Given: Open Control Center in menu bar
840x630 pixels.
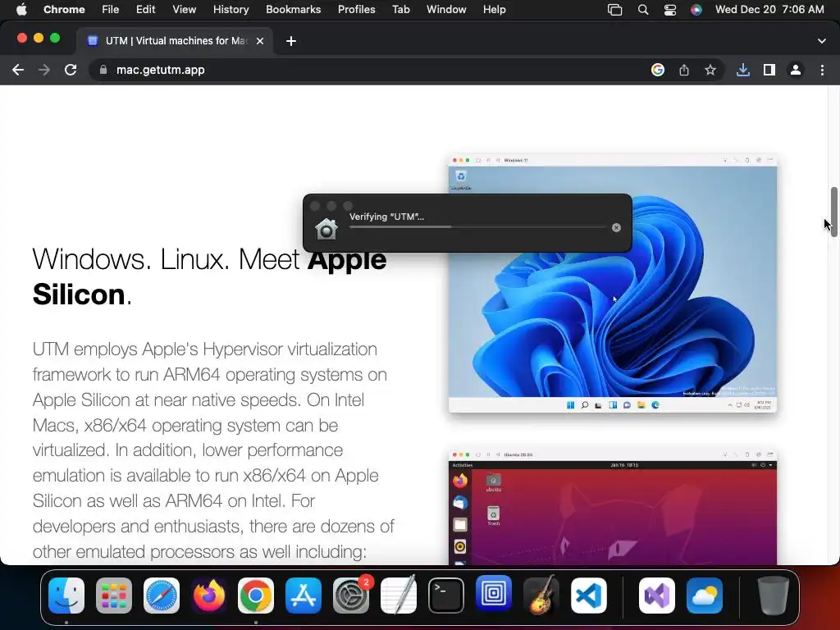Looking at the screenshot, I should pos(669,10).
